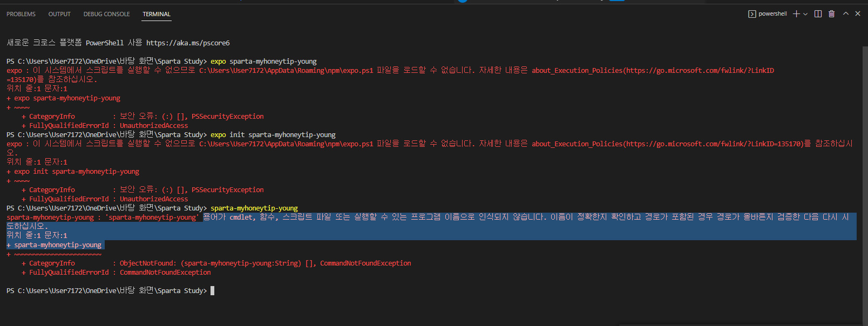The width and height of the screenshot is (868, 326).
Task: Open the launch profile dropdown chevron
Action: [805, 14]
